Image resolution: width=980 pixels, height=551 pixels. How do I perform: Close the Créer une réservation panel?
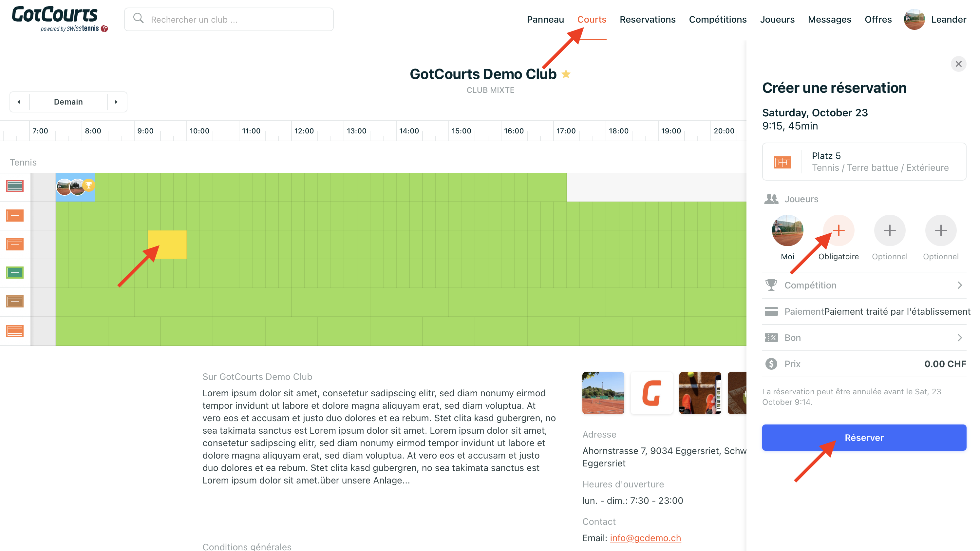click(958, 64)
